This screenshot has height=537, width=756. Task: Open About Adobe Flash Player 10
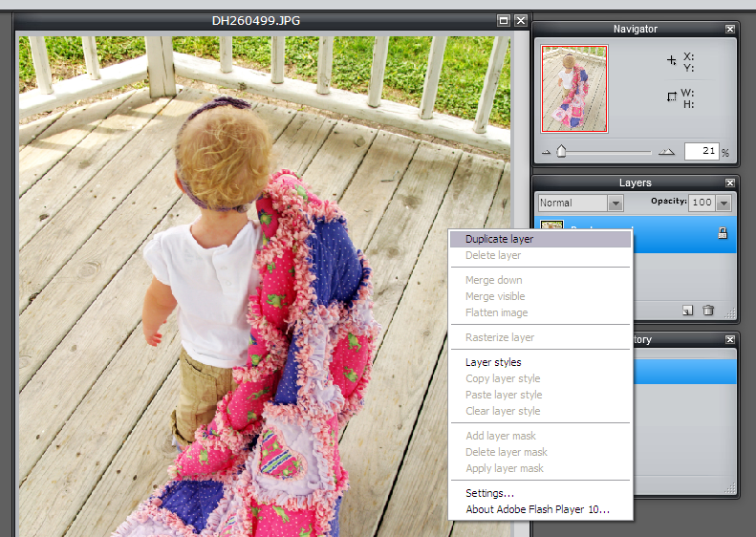(540, 509)
